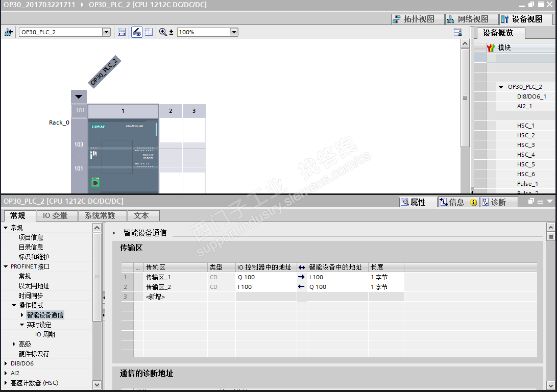Open the 100% zoom level dropdown
The image size is (557, 392).
coord(234,32)
